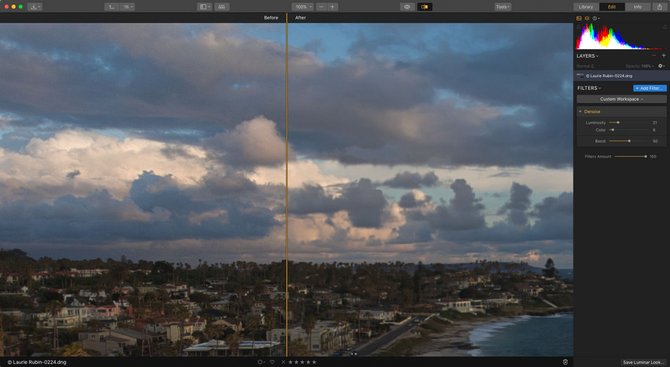Toggle the color label circle in the bottom bar

259,362
